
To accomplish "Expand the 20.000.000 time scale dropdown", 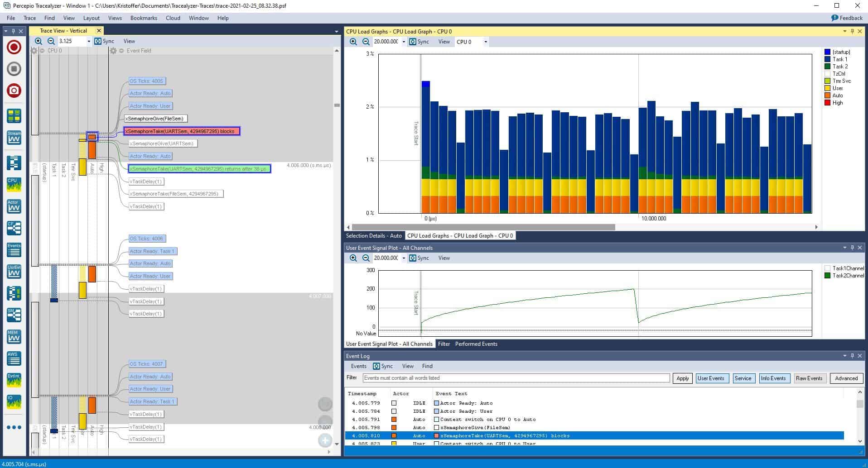I will pyautogui.click(x=405, y=42).
